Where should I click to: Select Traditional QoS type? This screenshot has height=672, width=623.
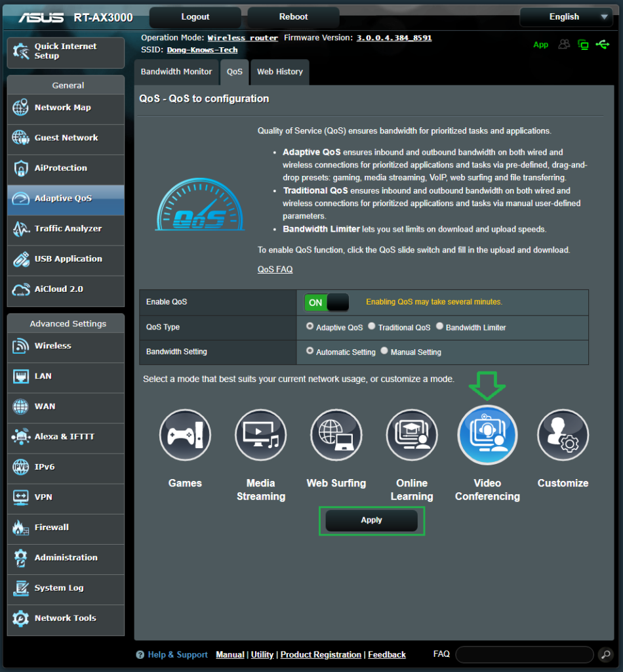[x=372, y=326]
